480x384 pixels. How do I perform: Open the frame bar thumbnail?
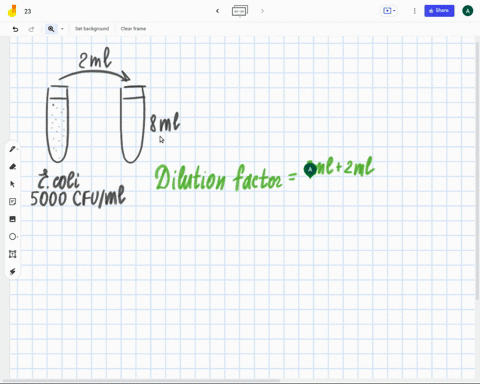pos(240,11)
